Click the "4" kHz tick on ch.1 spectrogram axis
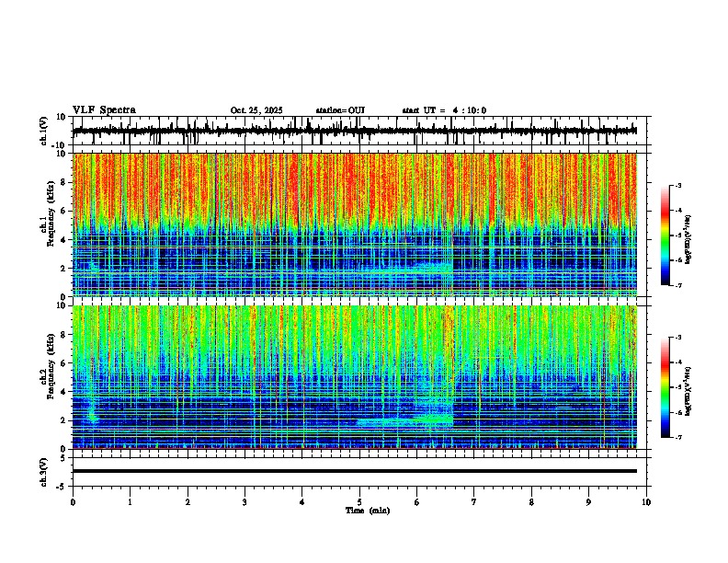The image size is (728, 563). coord(63,240)
